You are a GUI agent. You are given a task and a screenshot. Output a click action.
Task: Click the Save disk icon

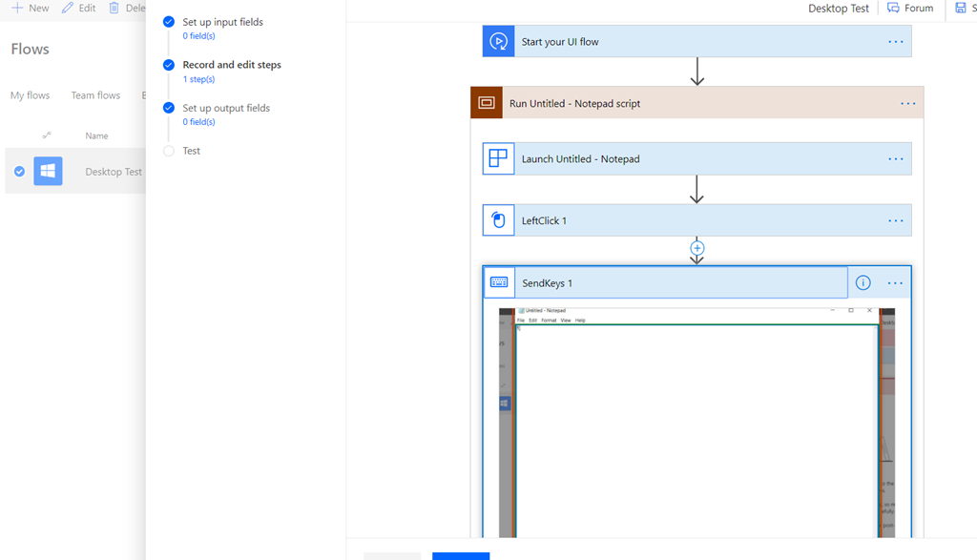[961, 8]
